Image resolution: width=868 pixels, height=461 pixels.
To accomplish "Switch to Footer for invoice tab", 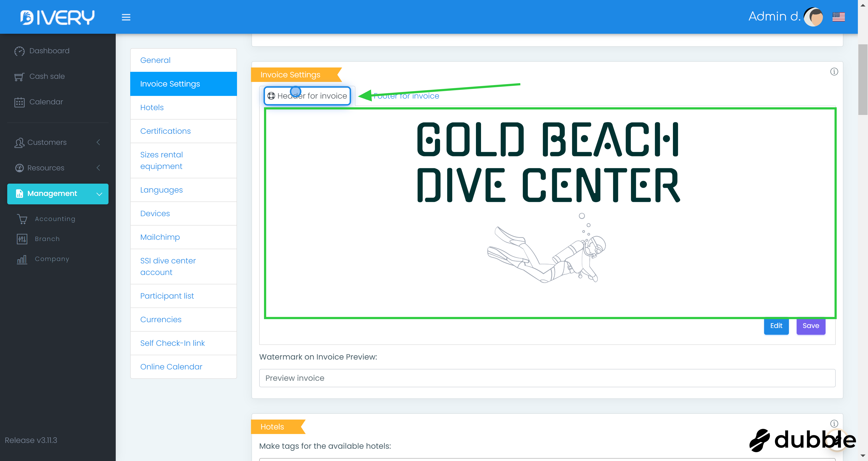I will click(x=406, y=96).
